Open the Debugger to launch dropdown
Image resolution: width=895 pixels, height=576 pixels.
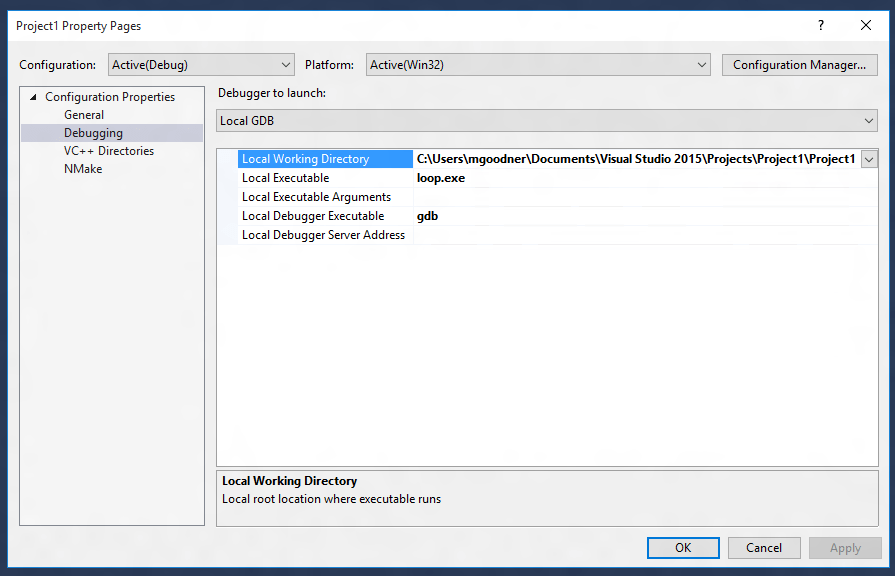(866, 120)
